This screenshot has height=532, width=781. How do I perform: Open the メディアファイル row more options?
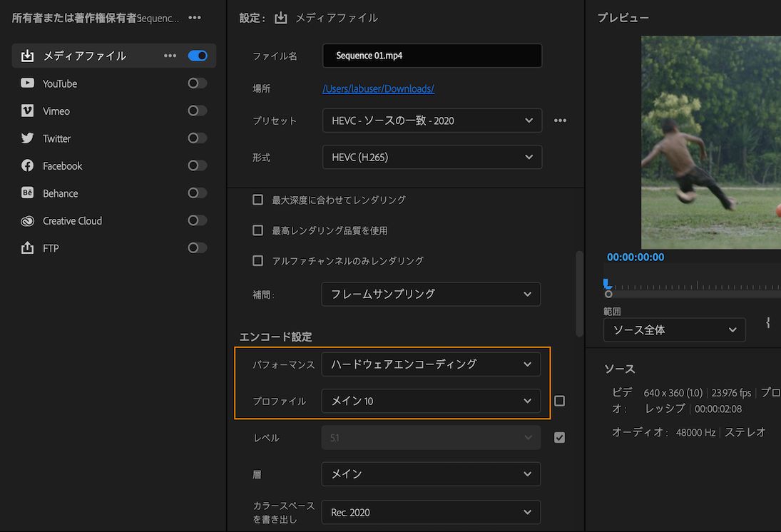point(170,56)
